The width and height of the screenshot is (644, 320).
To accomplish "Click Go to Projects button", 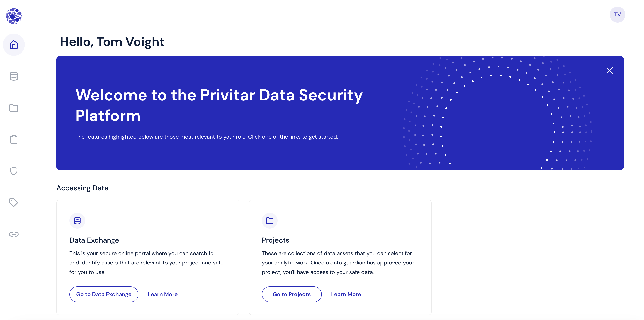I will (x=291, y=294).
